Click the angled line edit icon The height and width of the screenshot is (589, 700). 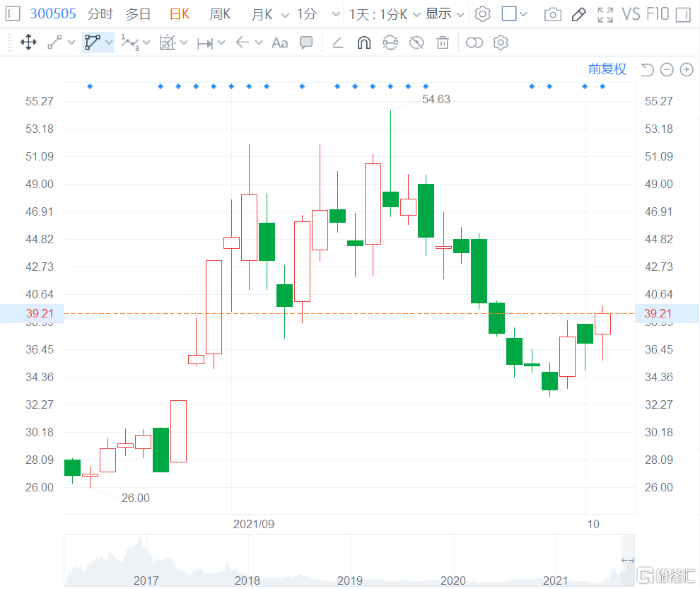[337, 43]
